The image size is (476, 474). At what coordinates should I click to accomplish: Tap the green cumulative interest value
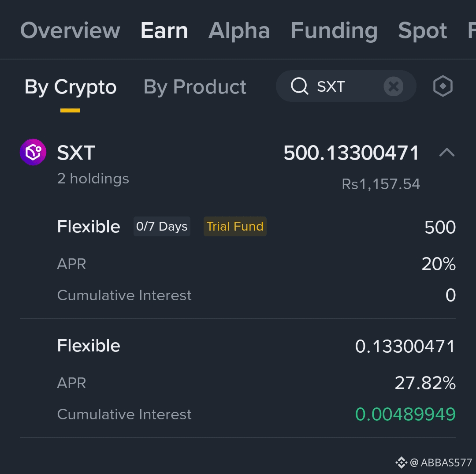pyautogui.click(x=405, y=414)
